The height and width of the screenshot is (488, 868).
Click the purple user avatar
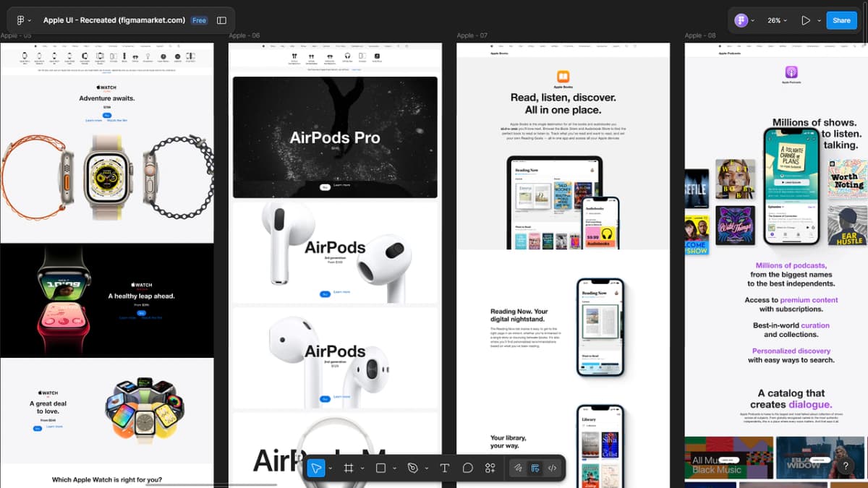pos(741,20)
